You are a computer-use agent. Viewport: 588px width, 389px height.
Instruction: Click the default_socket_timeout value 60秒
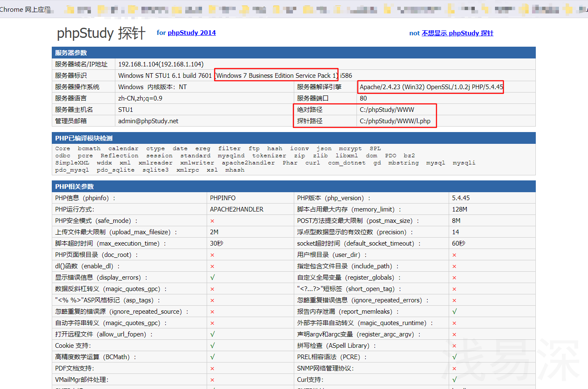[459, 243]
